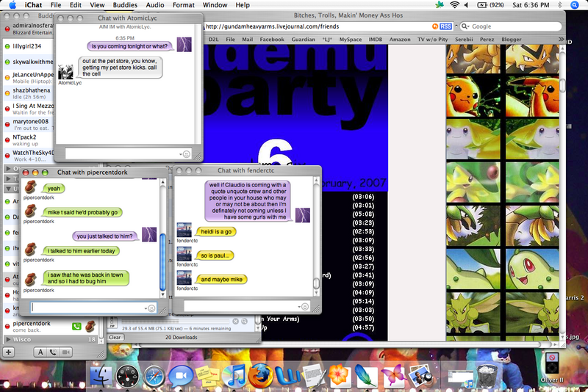Open the TV w/o Pity bookmark
The width and height of the screenshot is (588, 392).
(x=433, y=40)
